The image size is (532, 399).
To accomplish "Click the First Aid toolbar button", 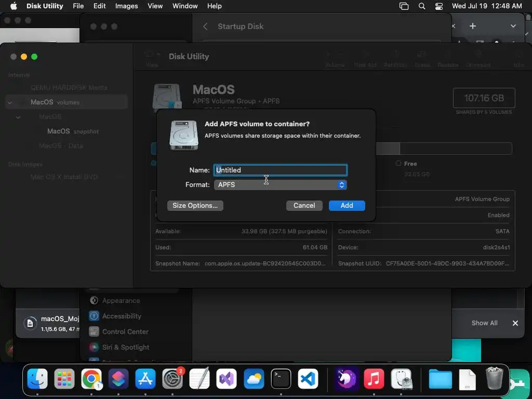I will (365, 59).
